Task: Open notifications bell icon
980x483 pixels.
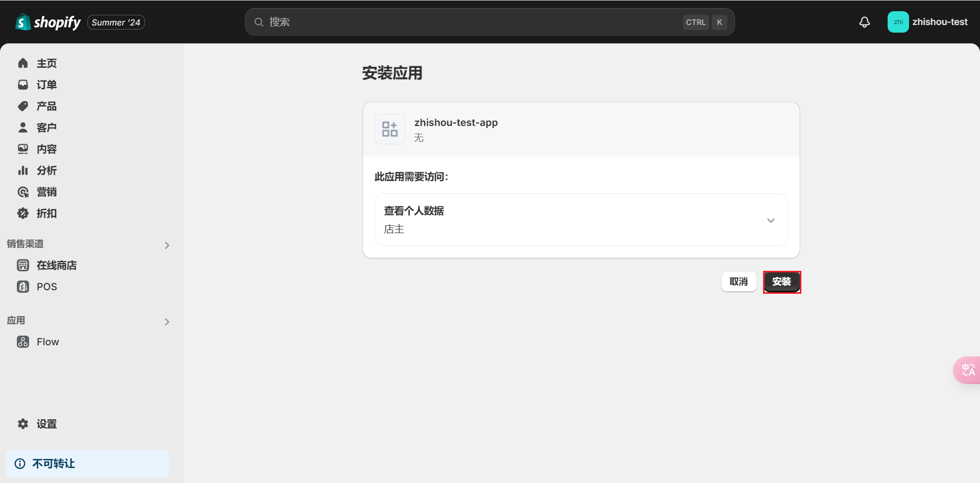Action: 864,22
